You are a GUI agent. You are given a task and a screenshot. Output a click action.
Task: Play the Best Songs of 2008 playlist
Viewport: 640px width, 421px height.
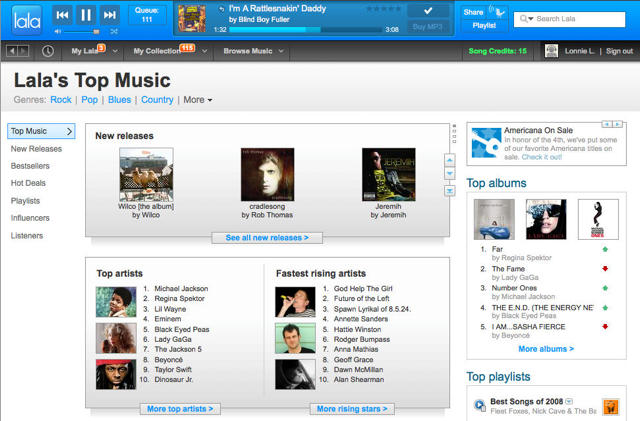[x=480, y=405]
